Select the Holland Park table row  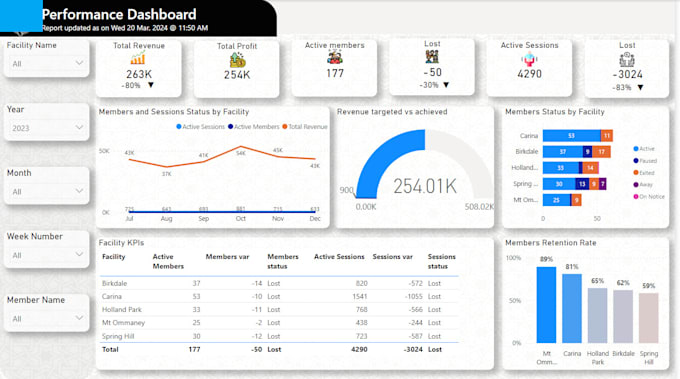(x=279, y=310)
